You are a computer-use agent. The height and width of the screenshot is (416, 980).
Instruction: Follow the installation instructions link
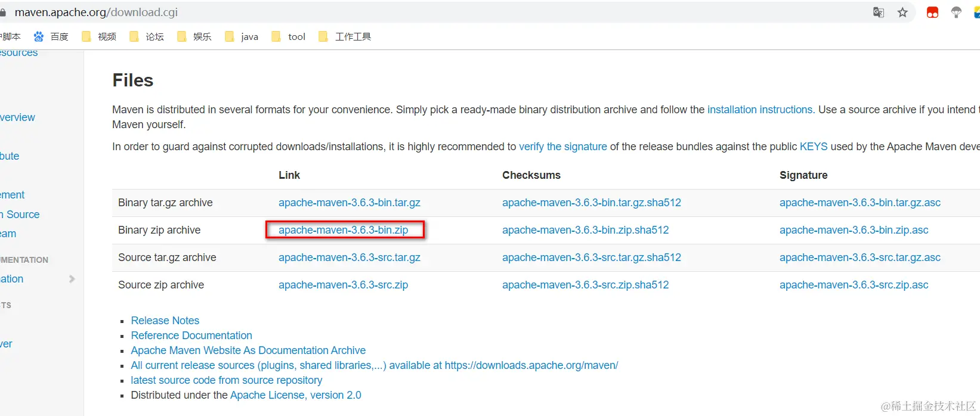760,110
